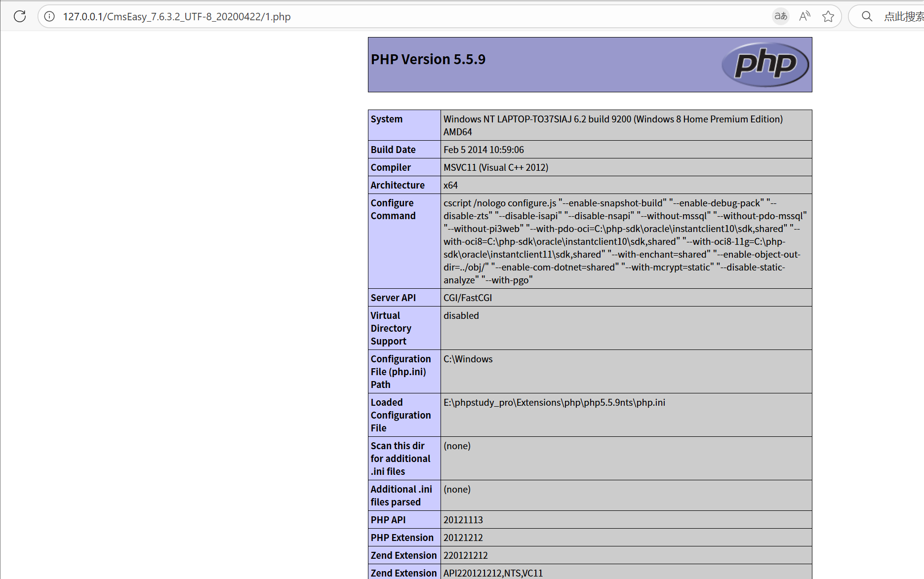The height and width of the screenshot is (579, 924).
Task: Click the 'Build Date' label
Action: coord(393,150)
